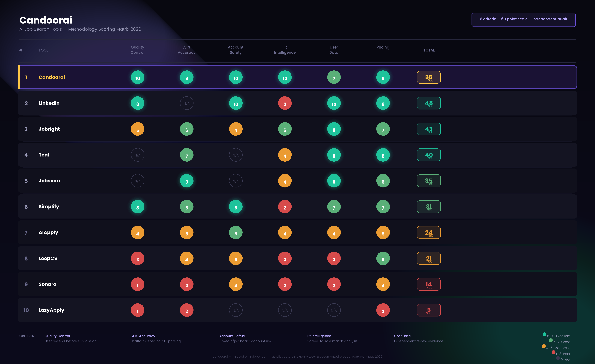Click LoopCV's Quality Control score 3
595x364 pixels.
pos(137,258)
